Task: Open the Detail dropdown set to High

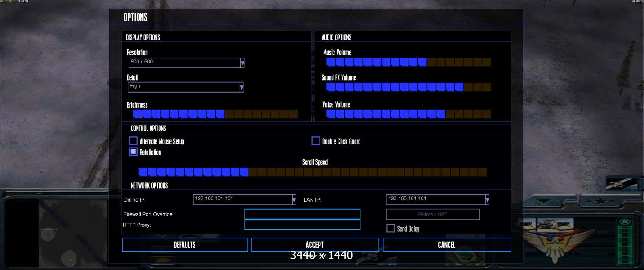Action: pyautogui.click(x=186, y=87)
